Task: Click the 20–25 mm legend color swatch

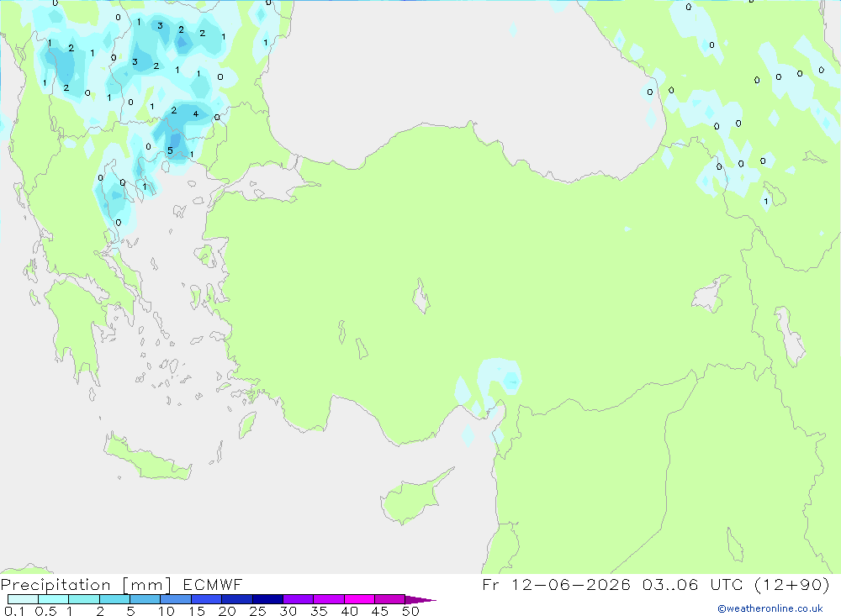Action: click(x=237, y=599)
